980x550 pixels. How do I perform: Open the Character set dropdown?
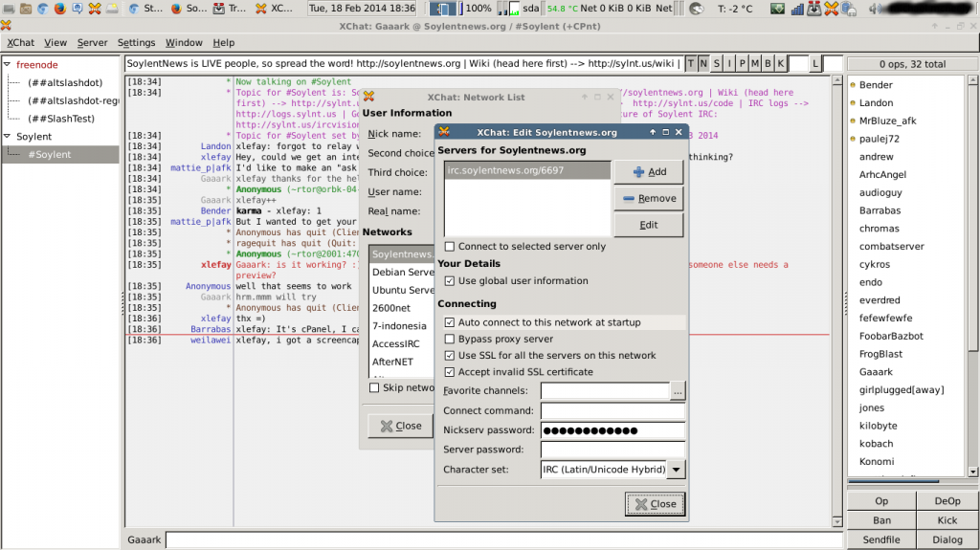click(x=677, y=470)
